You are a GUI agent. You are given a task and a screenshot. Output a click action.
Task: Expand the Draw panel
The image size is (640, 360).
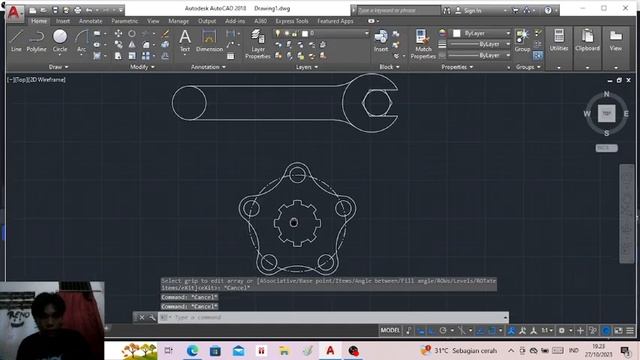pos(59,67)
